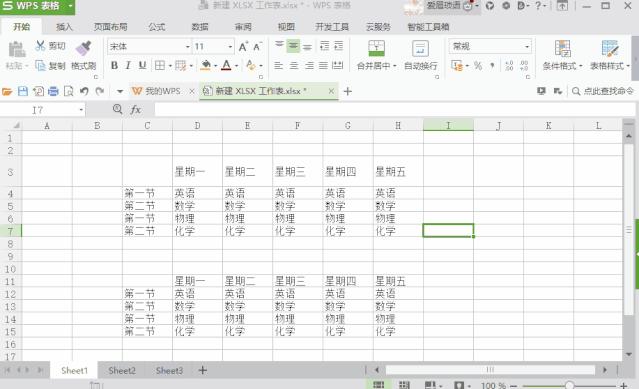Viewport: 639px width, 389px height.
Task: Expand quick access toolbar dropdown arrow
Action: pyautogui.click(x=120, y=91)
